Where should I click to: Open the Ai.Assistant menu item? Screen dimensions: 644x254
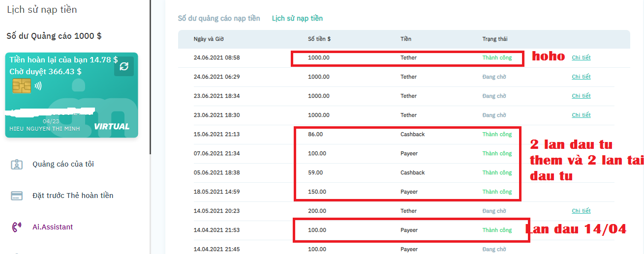53,227
